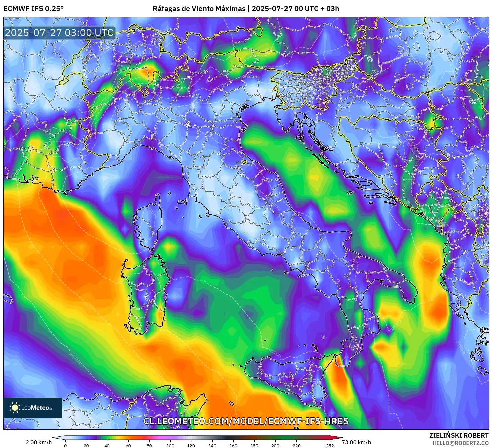Click the 160 tick on the color legend
The height and width of the screenshot is (448, 492).
(x=233, y=445)
